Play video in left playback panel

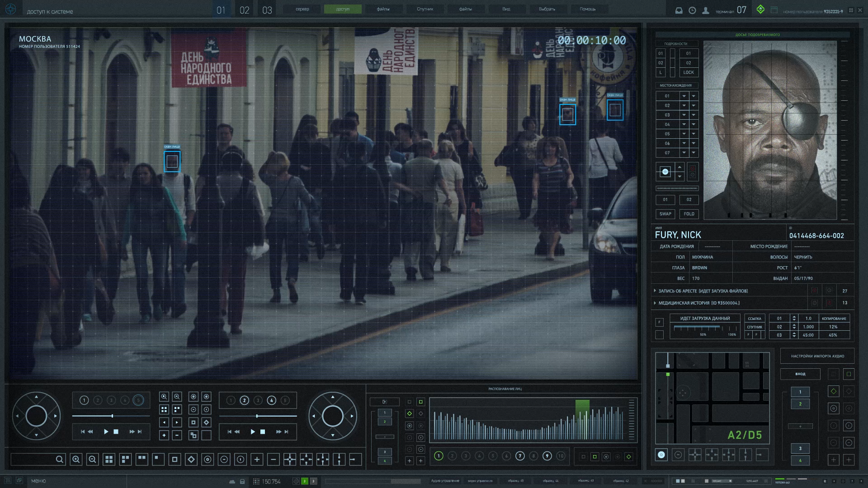106,432
